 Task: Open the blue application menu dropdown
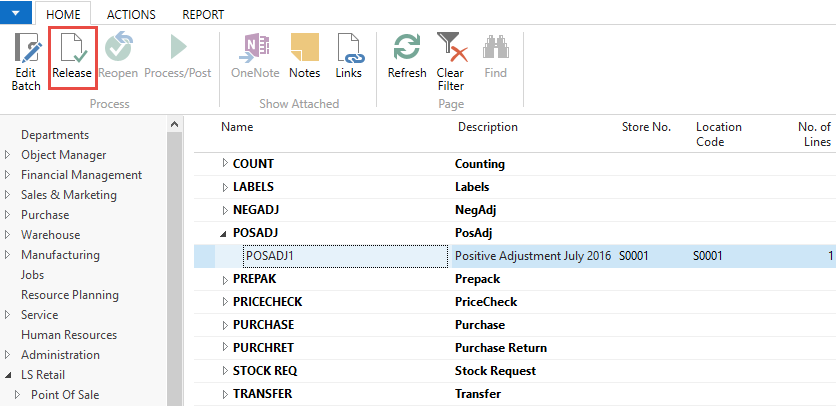[x=15, y=13]
